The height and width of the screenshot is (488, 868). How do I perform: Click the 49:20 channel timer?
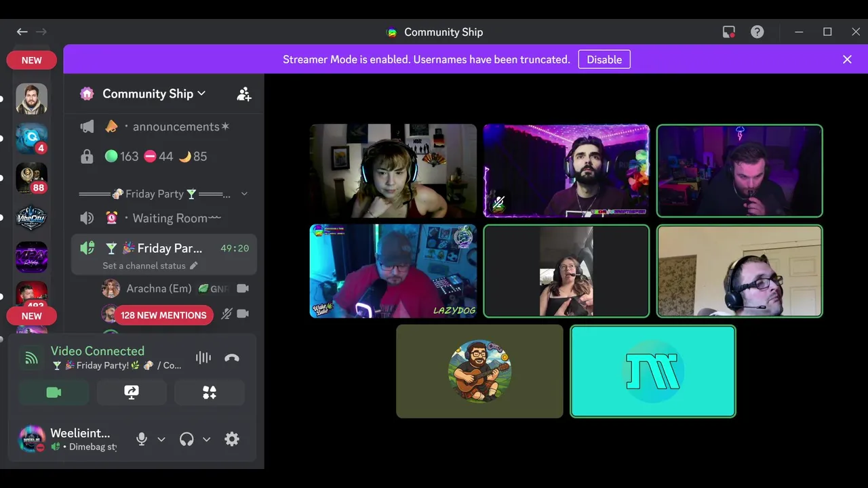[235, 249]
